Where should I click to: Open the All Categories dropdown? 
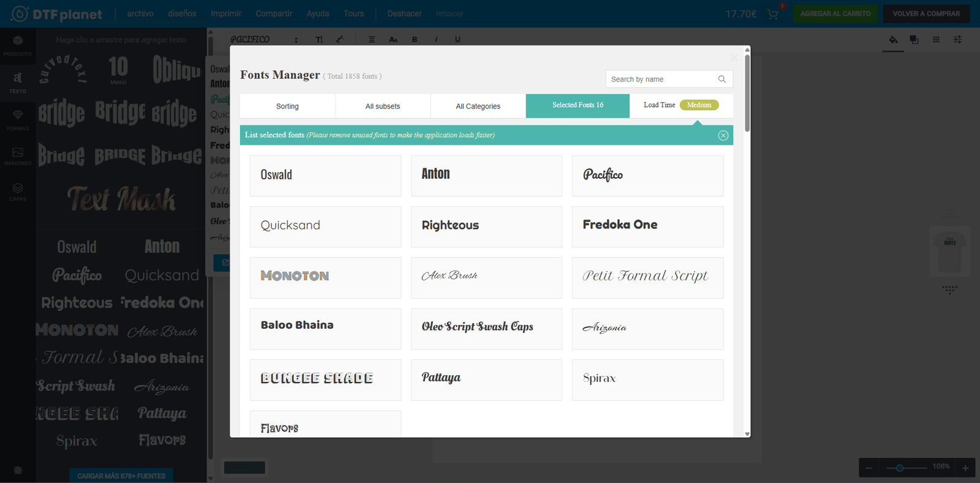click(478, 106)
